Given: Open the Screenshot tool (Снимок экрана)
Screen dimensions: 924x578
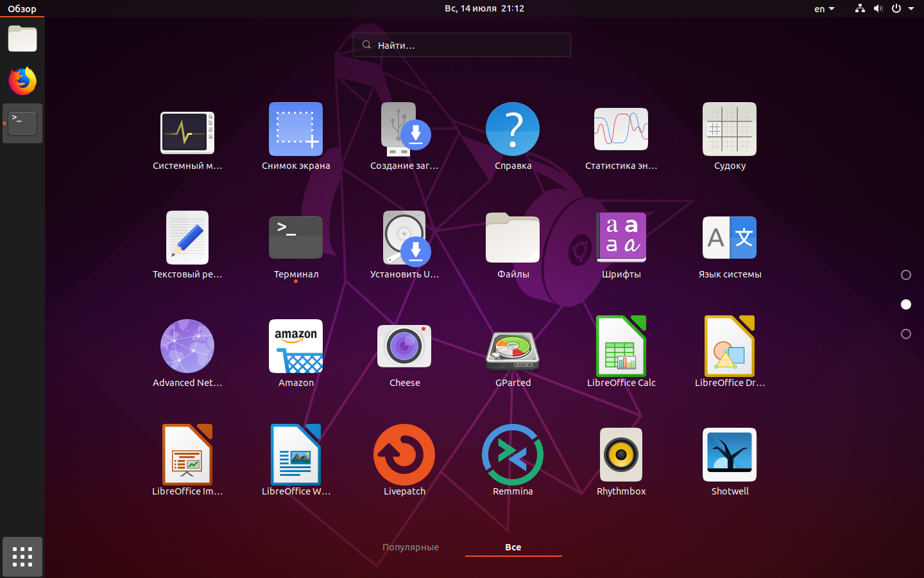Looking at the screenshot, I should click(296, 130).
